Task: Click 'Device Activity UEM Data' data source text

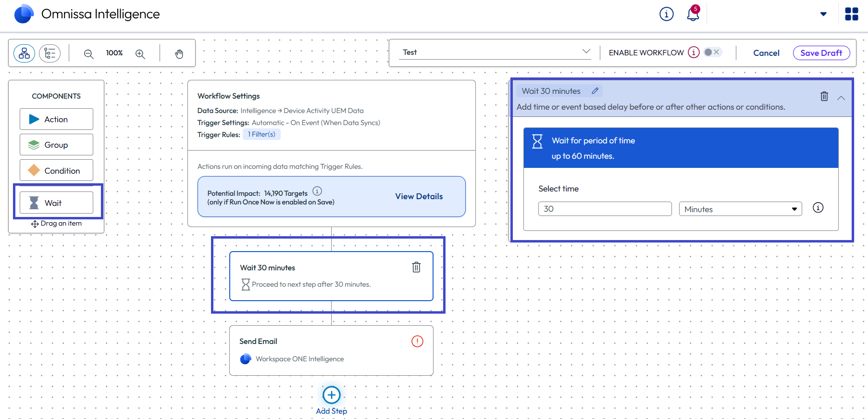Action: pyautogui.click(x=323, y=111)
